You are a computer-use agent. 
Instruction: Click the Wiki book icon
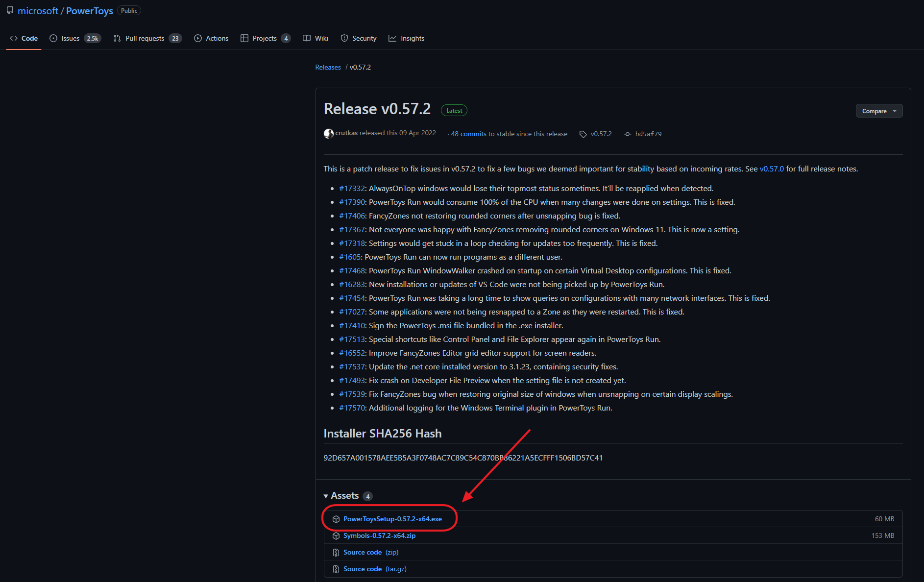tap(307, 38)
